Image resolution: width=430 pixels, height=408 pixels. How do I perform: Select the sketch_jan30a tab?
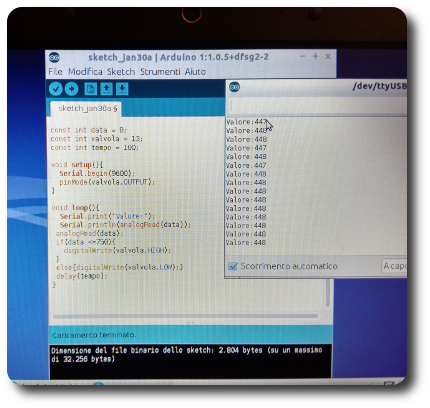[86, 109]
